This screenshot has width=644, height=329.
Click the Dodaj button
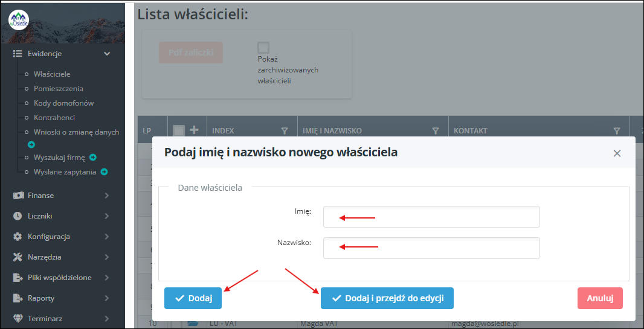[193, 298]
